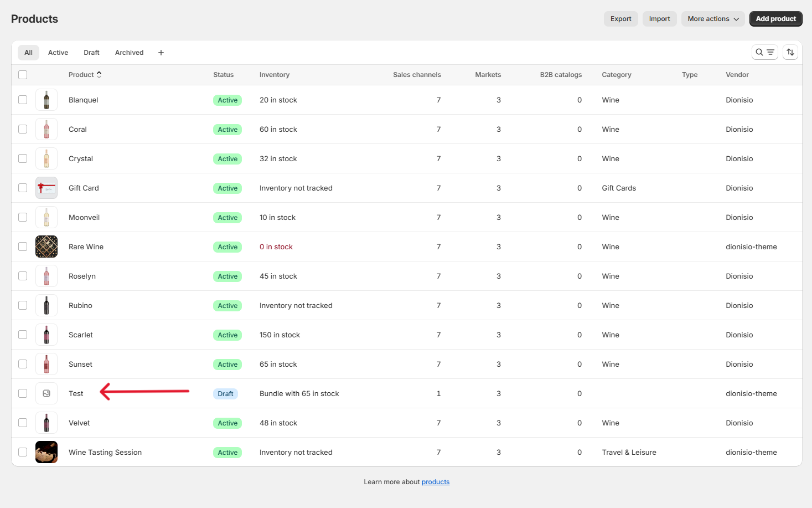The height and width of the screenshot is (508, 812).
Task: Click the Blanquel bottle thumbnail
Action: [46, 100]
